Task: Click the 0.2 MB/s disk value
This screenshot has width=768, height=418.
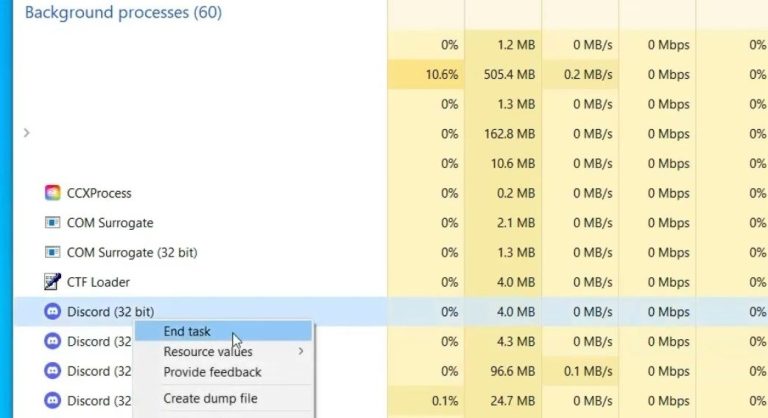Action: coord(588,74)
